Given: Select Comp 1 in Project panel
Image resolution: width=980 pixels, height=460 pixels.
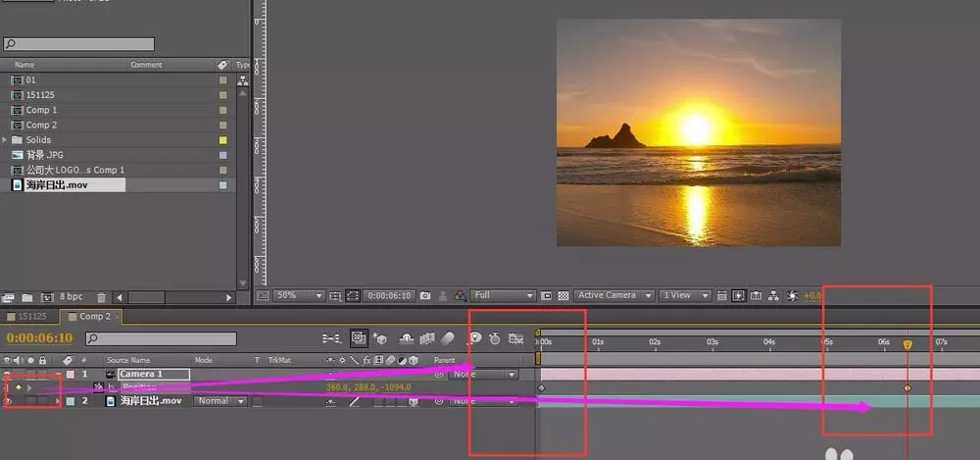Looking at the screenshot, I should 41,110.
